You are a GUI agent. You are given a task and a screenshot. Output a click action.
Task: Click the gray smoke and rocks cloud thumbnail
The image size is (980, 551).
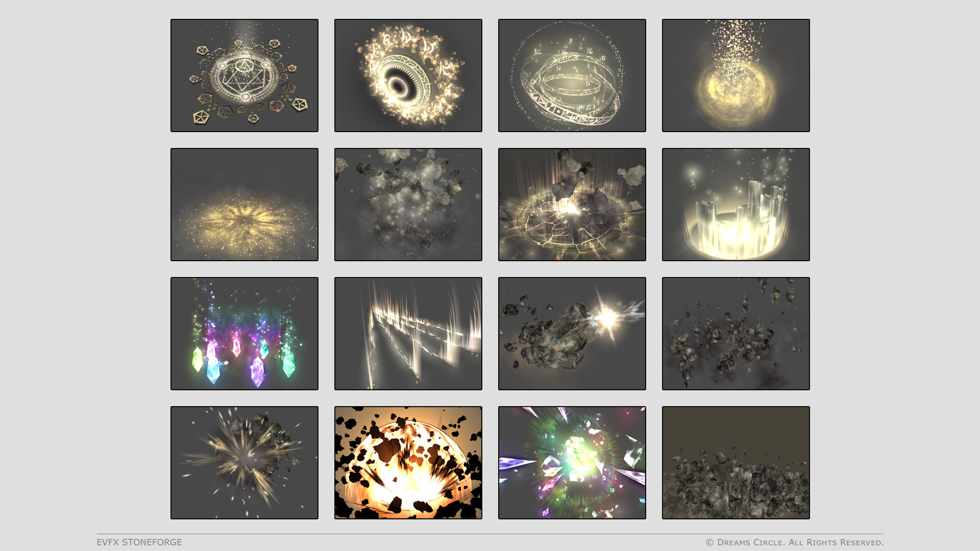(408, 205)
